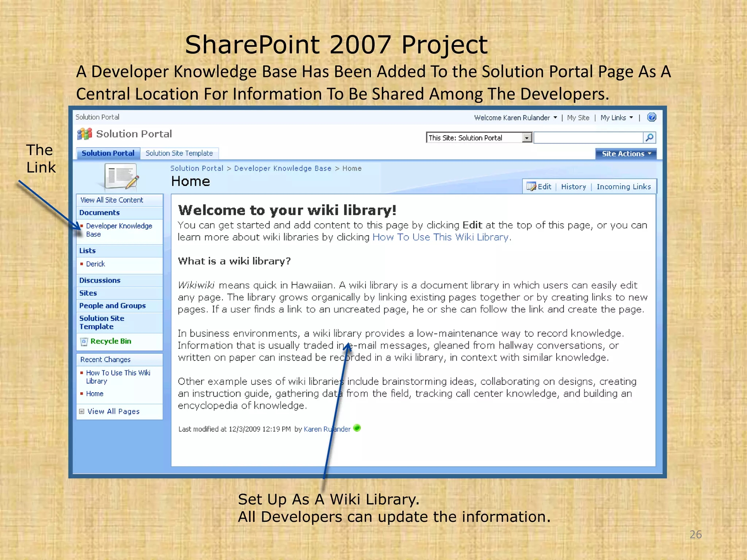Screen dimensions: 747x560
Task: Click Karen Rulander's green presence indicator
Action: click(x=357, y=428)
